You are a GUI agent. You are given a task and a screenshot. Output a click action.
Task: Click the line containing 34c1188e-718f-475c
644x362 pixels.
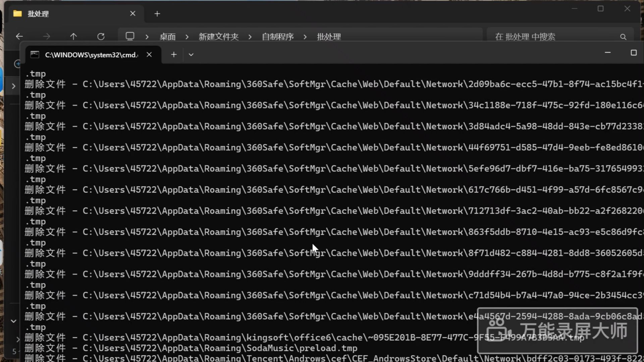tap(334, 105)
